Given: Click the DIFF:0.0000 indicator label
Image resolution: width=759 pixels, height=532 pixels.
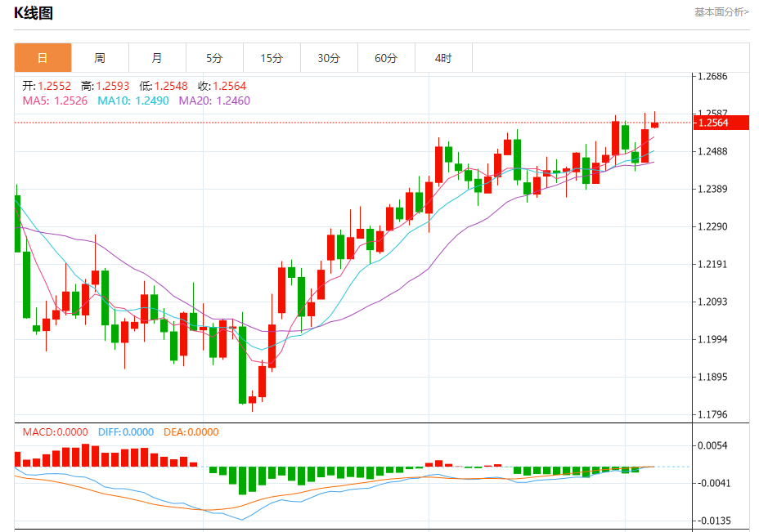Looking at the screenshot, I should tap(126, 431).
